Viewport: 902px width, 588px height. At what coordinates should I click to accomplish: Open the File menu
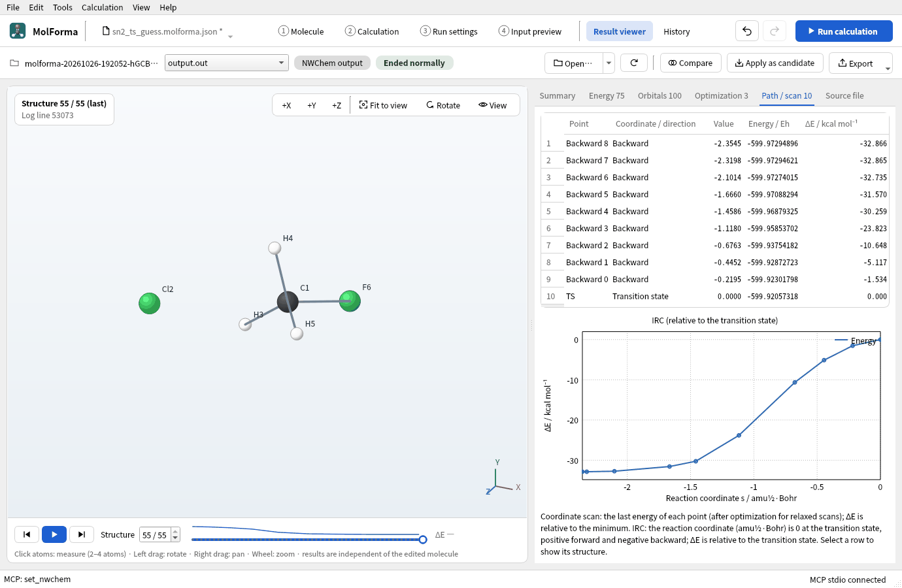(13, 7)
